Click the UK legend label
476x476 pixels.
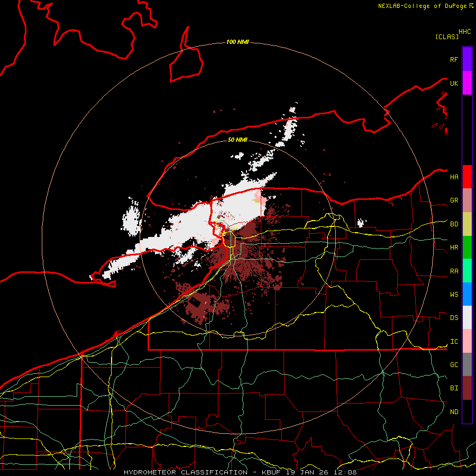pos(454,83)
